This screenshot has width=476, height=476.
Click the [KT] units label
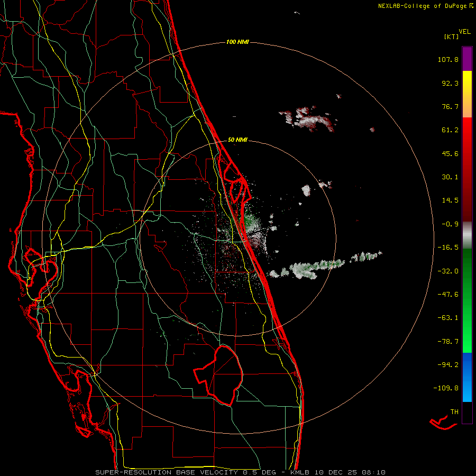pos(451,36)
